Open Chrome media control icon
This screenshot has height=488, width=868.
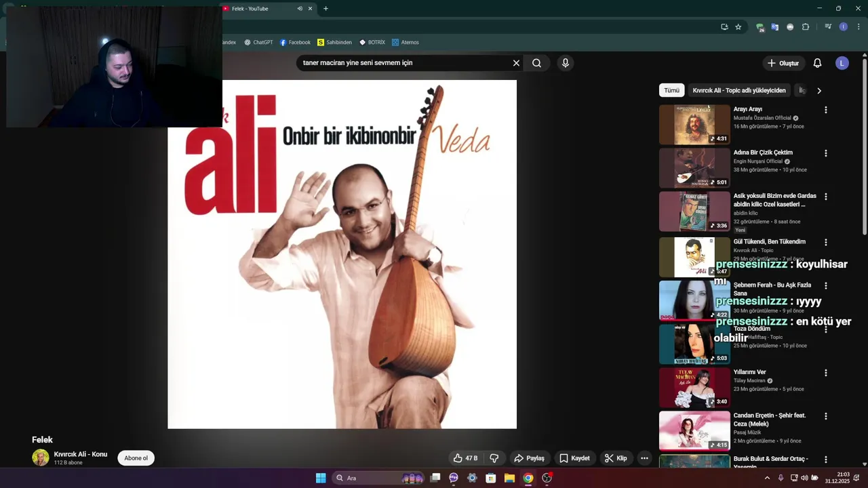click(828, 27)
